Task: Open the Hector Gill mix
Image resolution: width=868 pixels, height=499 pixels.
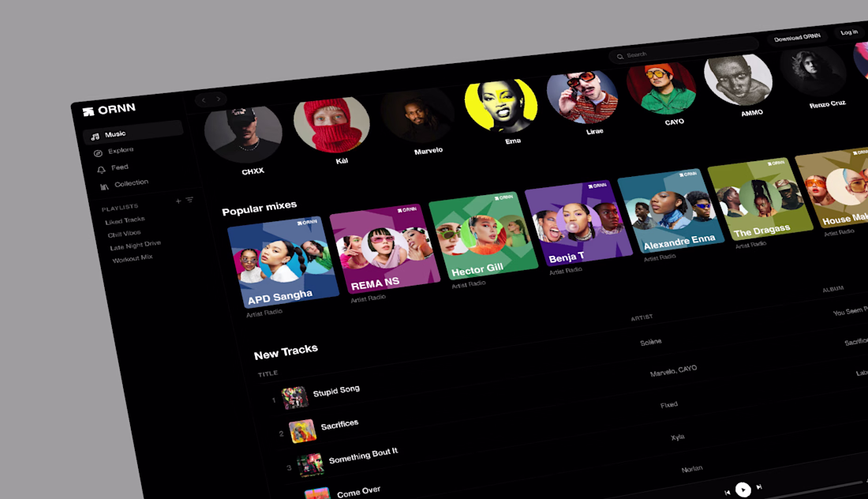Action: click(483, 234)
